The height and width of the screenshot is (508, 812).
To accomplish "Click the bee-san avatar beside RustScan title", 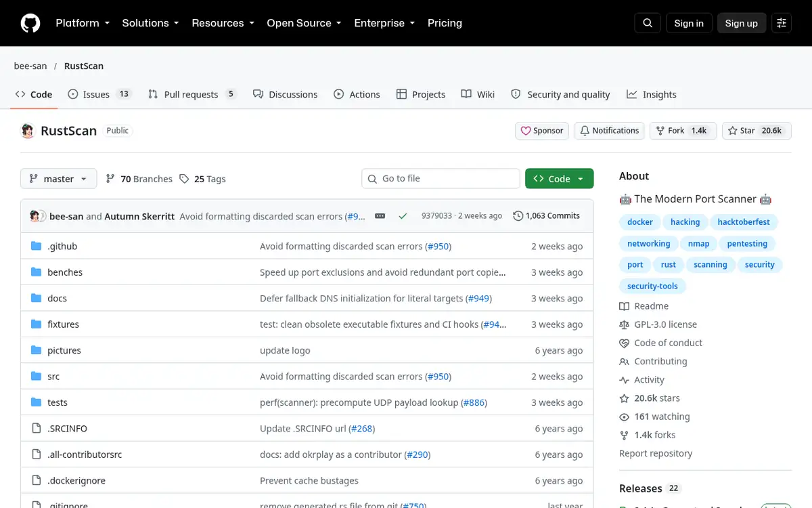I will [28, 131].
